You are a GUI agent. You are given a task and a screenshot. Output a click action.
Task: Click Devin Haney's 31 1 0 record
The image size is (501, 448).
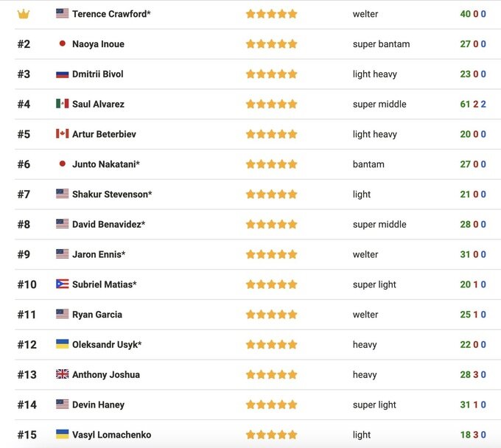473,405
